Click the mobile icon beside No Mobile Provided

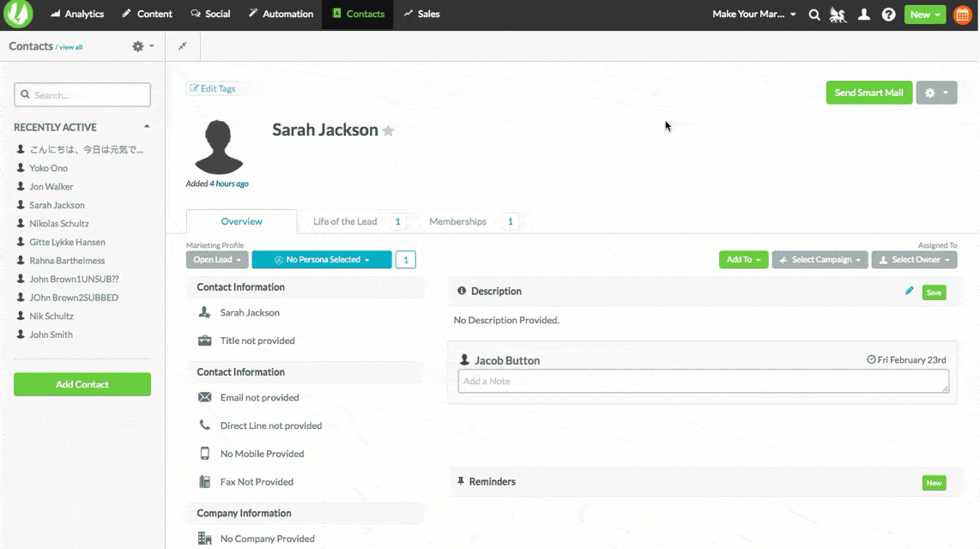pos(204,454)
